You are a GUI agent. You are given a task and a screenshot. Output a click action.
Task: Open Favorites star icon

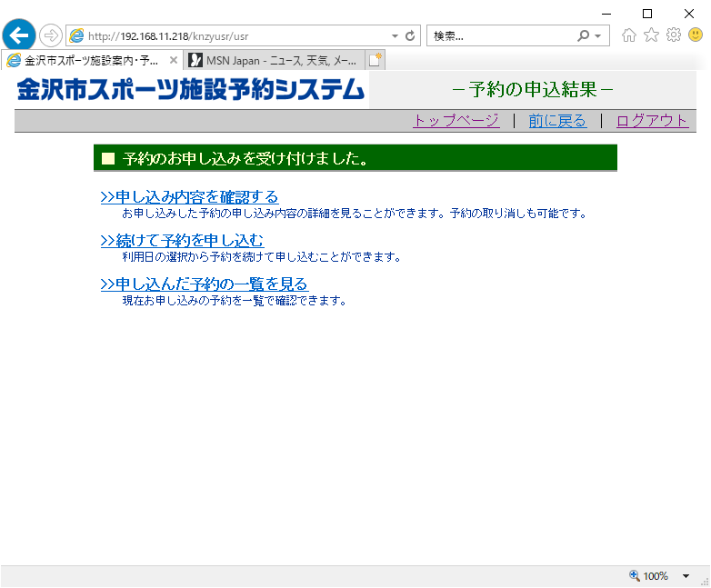(x=651, y=35)
